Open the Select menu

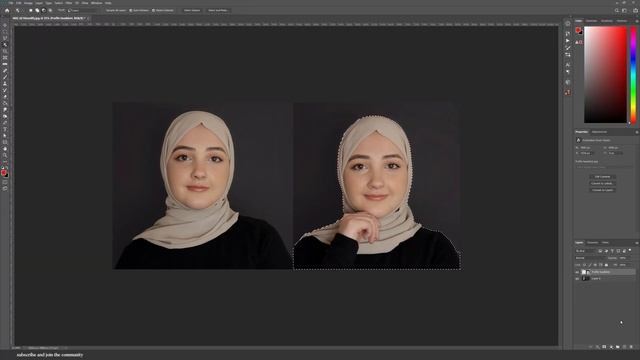click(59, 3)
